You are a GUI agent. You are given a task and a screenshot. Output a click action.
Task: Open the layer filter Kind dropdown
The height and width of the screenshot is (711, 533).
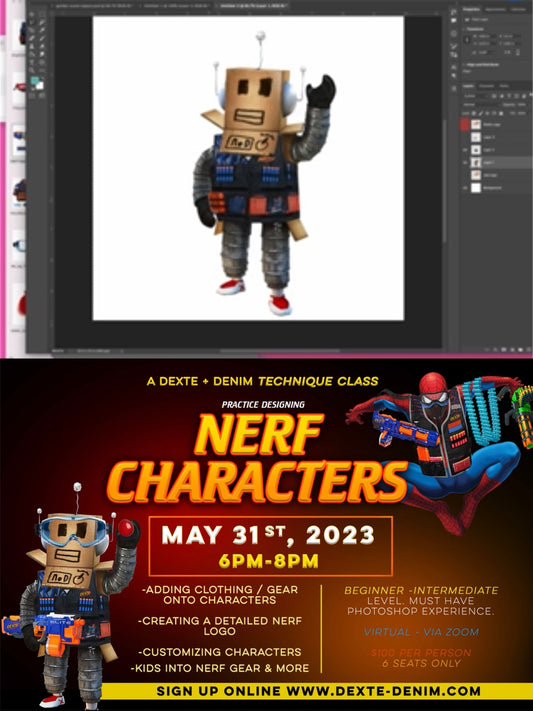pyautogui.click(x=476, y=96)
